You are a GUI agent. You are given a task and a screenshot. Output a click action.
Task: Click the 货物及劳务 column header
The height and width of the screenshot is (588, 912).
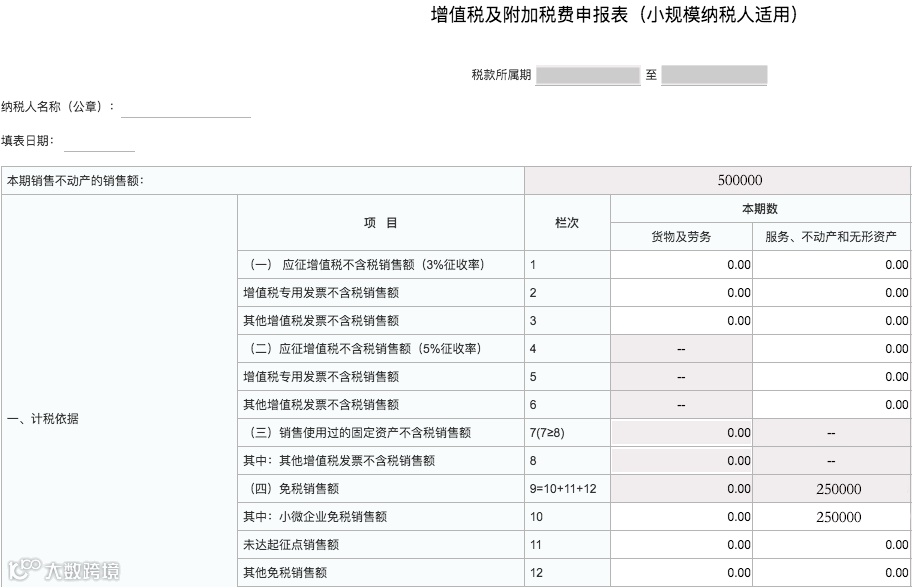(x=681, y=237)
